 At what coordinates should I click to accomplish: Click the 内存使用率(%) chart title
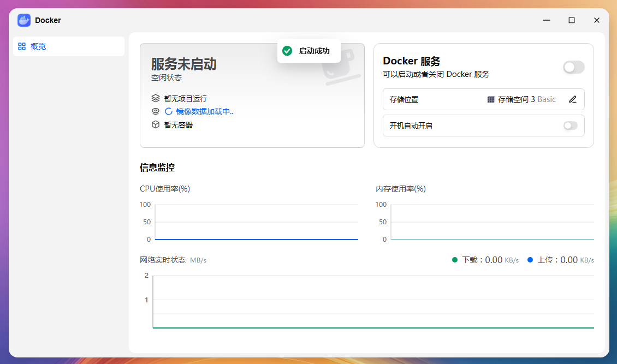[401, 189]
